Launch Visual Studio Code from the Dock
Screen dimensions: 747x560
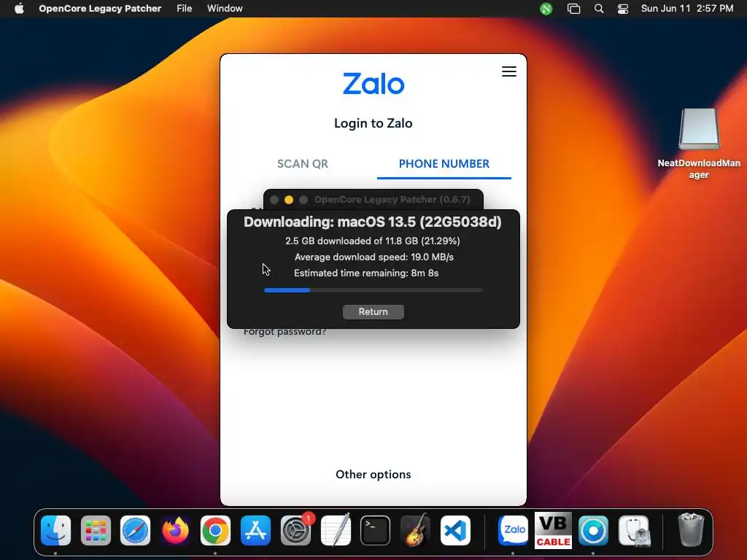tap(455, 531)
